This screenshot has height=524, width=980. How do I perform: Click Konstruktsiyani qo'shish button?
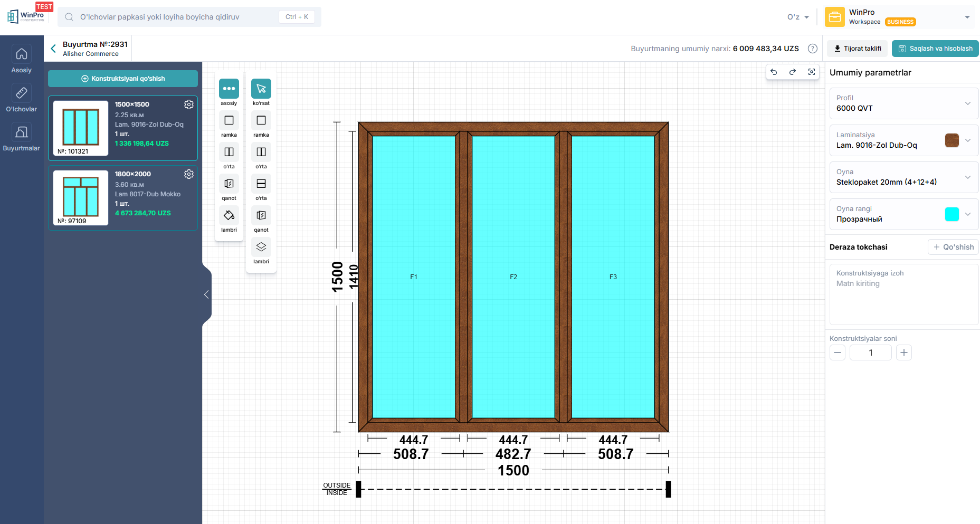pyautogui.click(x=123, y=79)
